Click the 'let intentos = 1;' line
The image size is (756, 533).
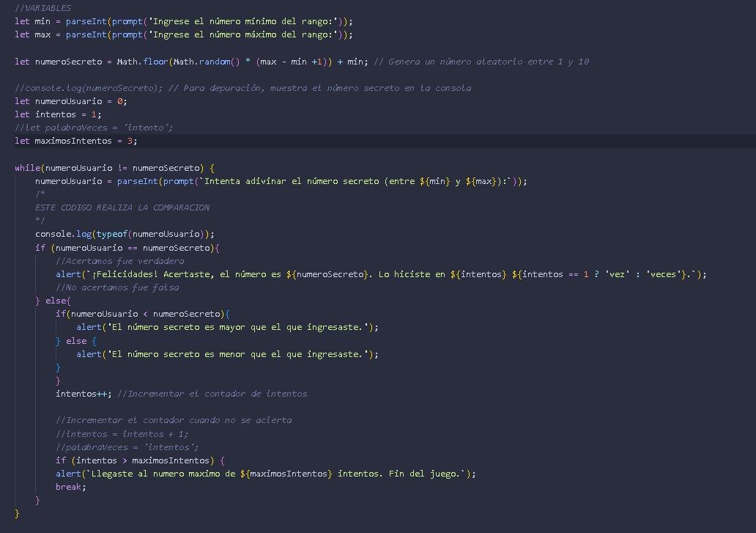tap(58, 114)
